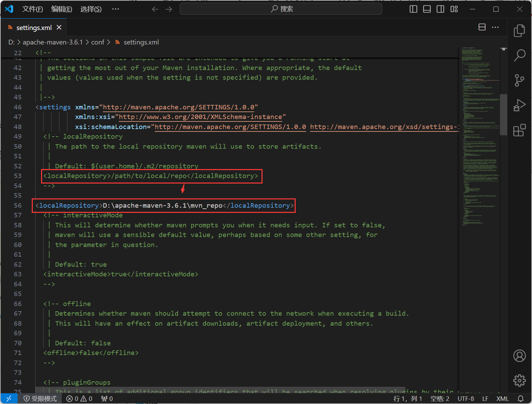Open the 选择(S) menu
Screen dimensions: 532x404
pos(91,9)
